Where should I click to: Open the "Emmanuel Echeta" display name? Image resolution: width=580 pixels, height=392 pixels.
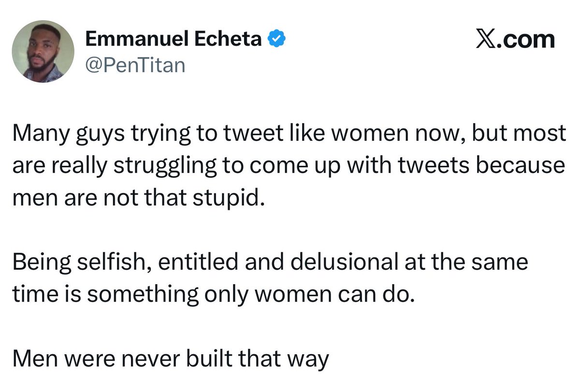[173, 40]
